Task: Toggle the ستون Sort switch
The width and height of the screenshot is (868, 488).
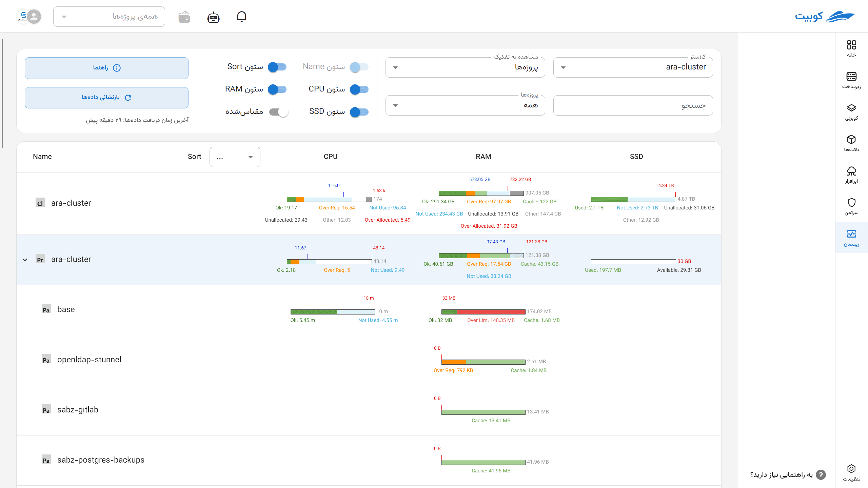Action: click(x=277, y=67)
